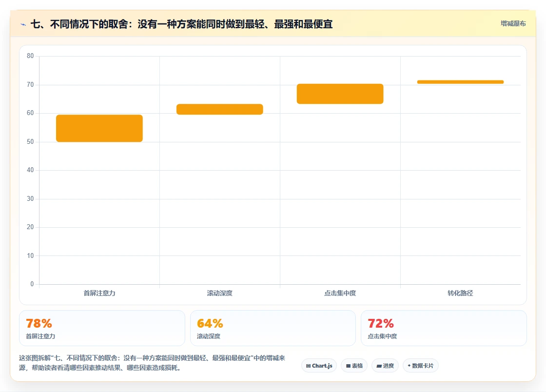The image size is (546, 392).
Task: Click the orange 78% figure
Action: [x=39, y=323]
